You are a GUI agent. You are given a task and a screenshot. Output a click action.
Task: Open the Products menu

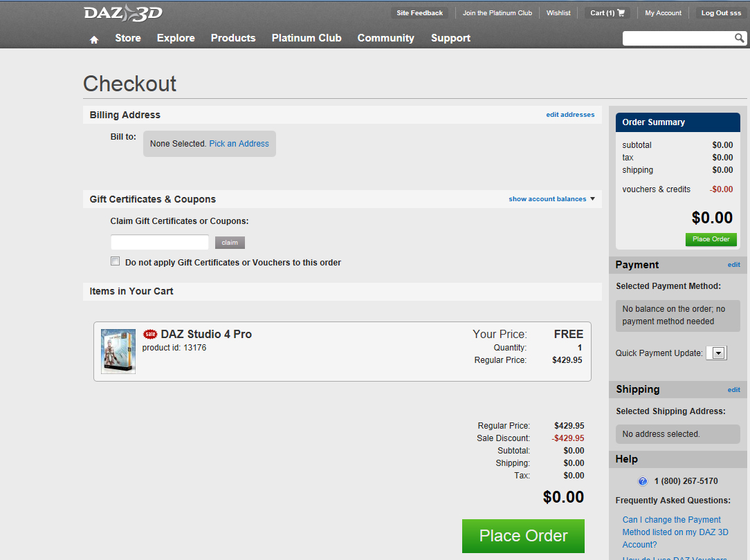233,38
